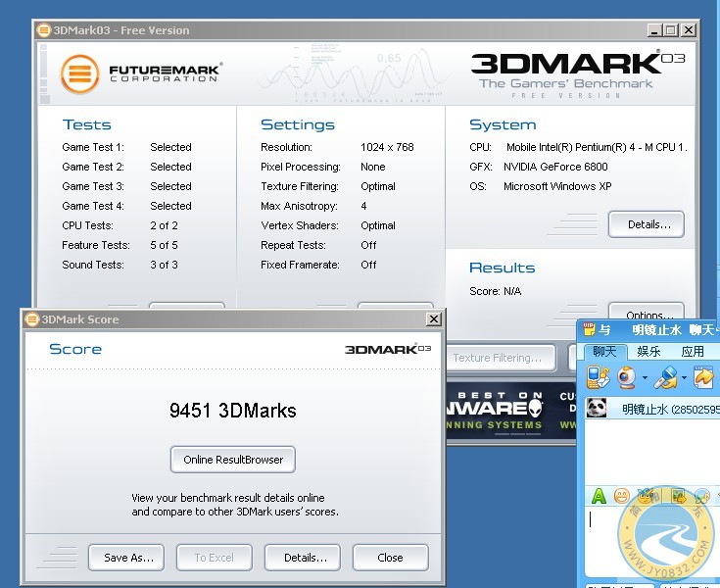
Task: Click the System section heading
Action: pyautogui.click(x=503, y=124)
